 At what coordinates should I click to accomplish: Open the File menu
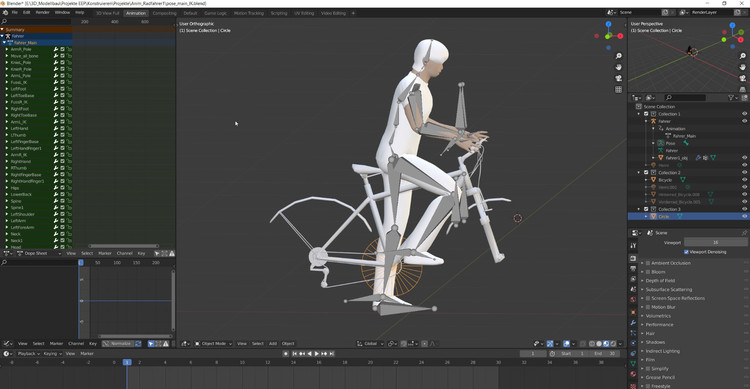(x=14, y=12)
